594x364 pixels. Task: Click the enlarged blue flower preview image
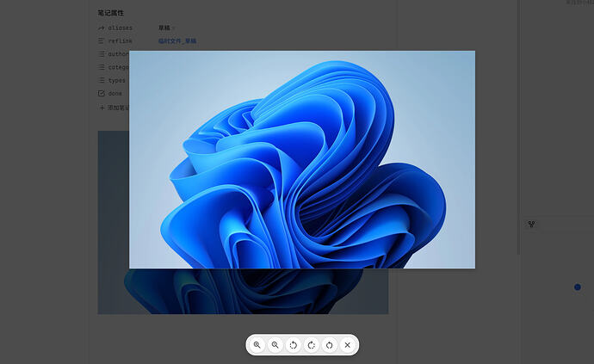(302, 159)
